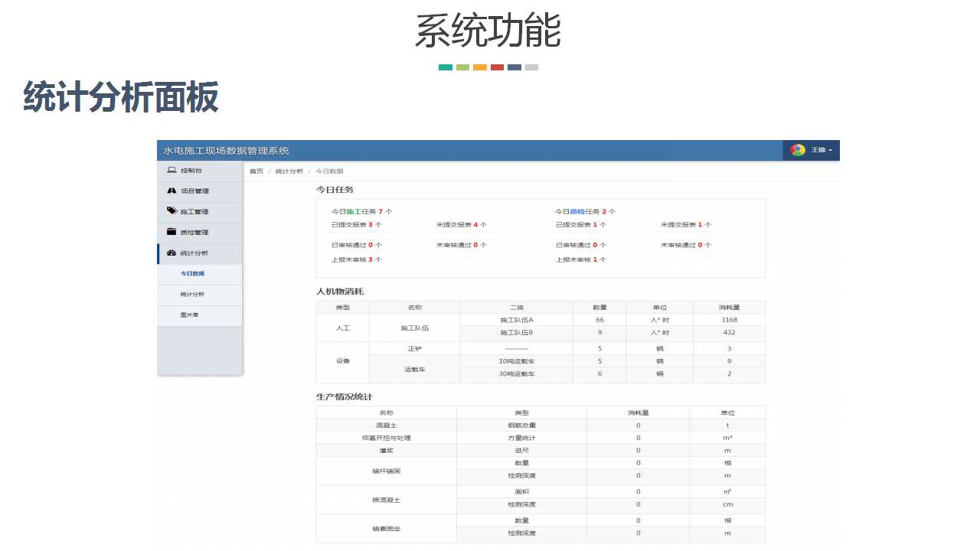
Task: Click the 二级 column header
Action: (516, 307)
